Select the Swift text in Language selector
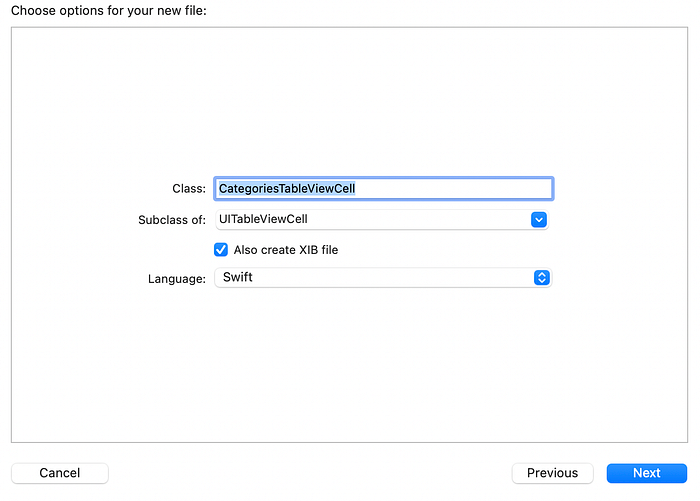Image resolution: width=700 pixels, height=501 pixels. pyautogui.click(x=237, y=278)
